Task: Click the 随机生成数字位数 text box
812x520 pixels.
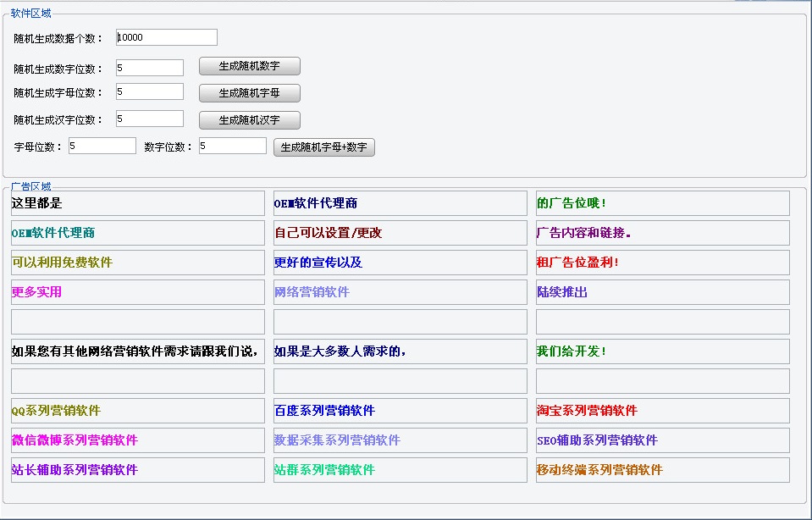Action: [149, 68]
